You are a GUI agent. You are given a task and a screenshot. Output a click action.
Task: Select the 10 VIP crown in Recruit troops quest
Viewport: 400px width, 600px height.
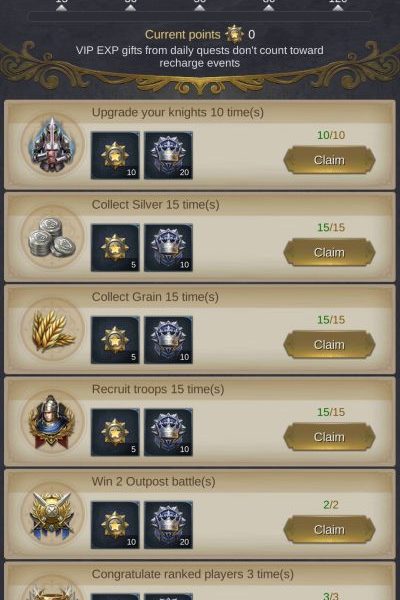coord(168,432)
